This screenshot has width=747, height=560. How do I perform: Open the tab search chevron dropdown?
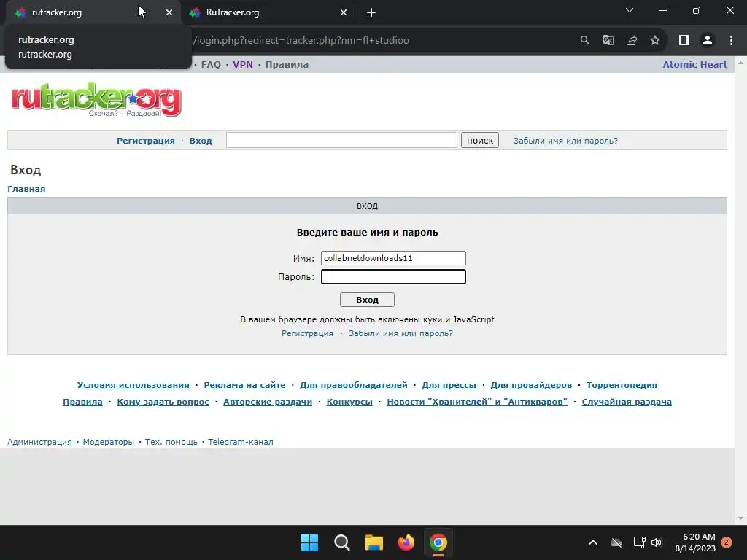click(630, 10)
